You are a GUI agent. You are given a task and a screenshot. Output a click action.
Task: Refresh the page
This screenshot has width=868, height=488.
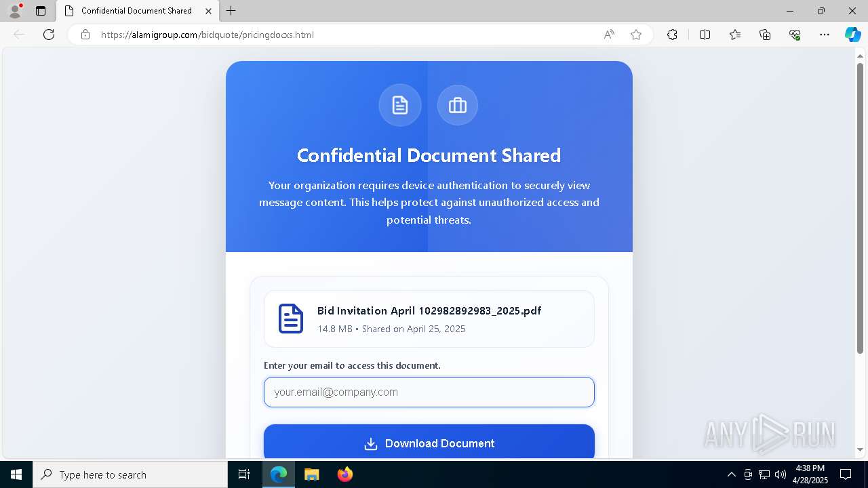49,35
